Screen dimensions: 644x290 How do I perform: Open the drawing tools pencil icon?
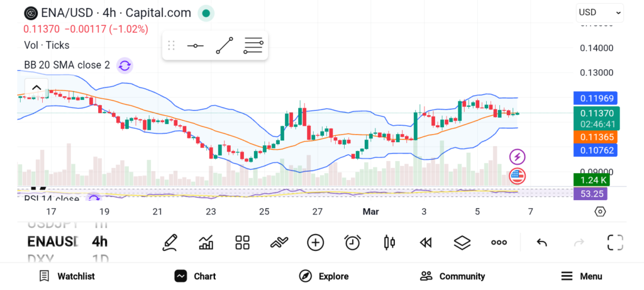[x=170, y=242]
